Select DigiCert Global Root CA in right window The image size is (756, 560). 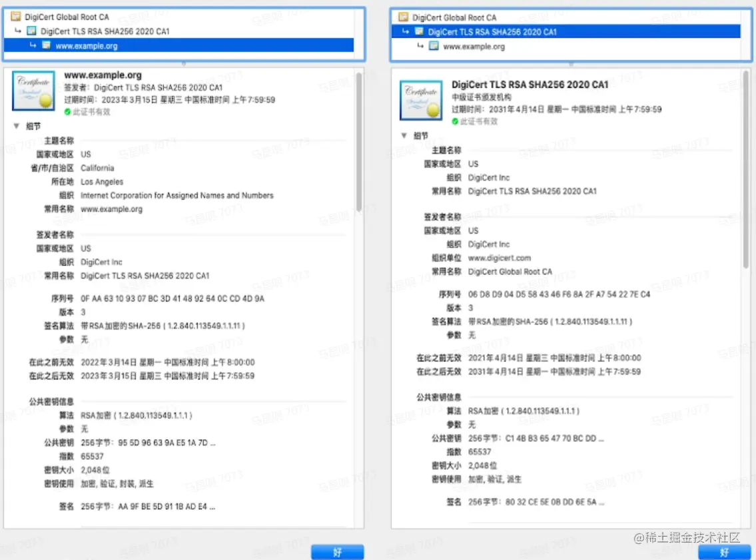454,18
